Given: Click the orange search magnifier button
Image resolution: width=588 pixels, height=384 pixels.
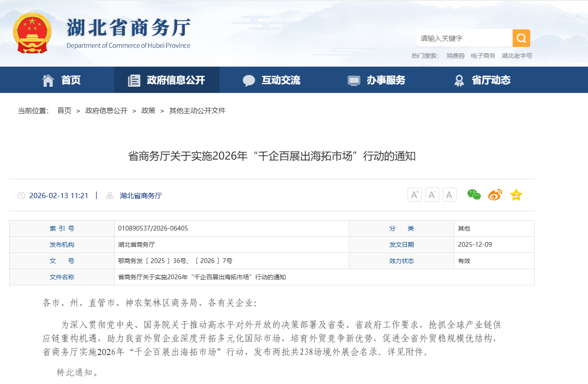Looking at the screenshot, I should (521, 38).
